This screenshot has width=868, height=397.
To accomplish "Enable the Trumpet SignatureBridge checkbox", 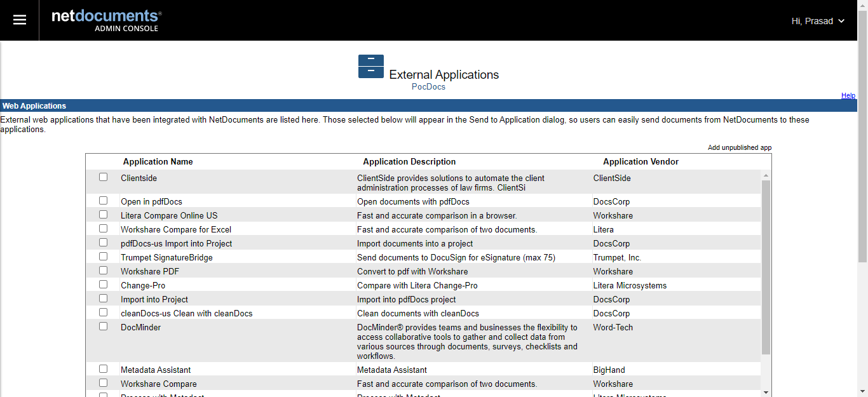I will [104, 257].
